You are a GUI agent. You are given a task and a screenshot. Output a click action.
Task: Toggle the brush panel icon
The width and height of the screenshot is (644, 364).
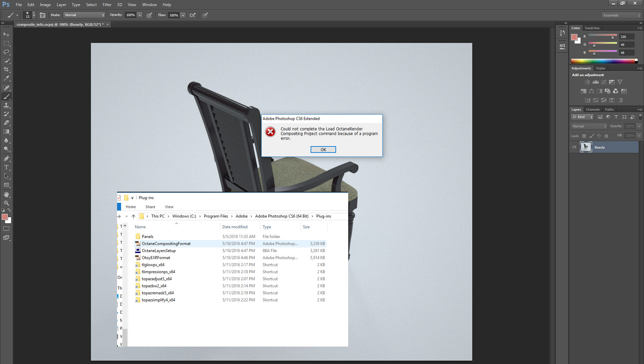pos(43,15)
